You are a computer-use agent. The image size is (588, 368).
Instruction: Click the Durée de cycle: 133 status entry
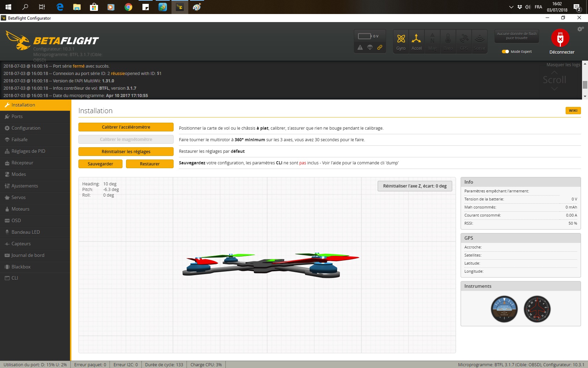164,364
